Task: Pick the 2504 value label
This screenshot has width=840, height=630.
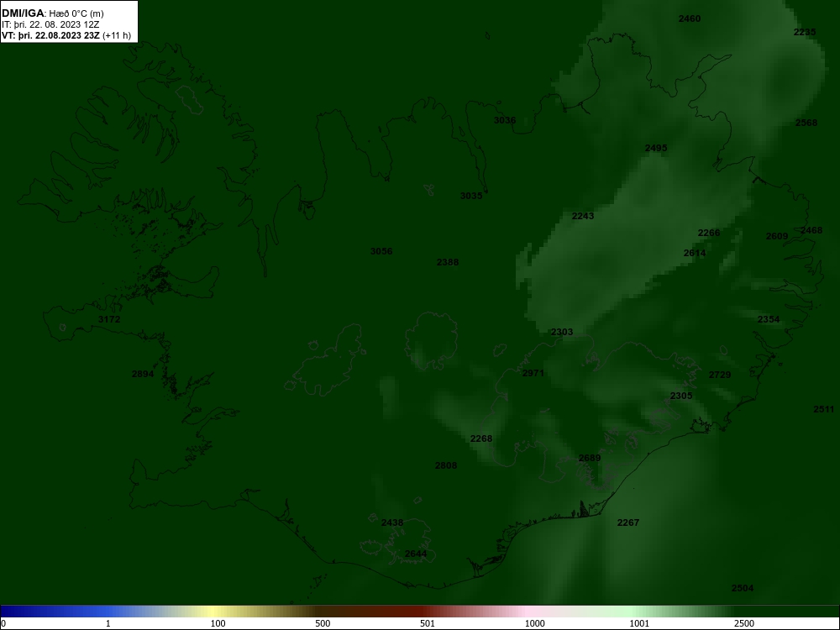Action: pyautogui.click(x=743, y=588)
